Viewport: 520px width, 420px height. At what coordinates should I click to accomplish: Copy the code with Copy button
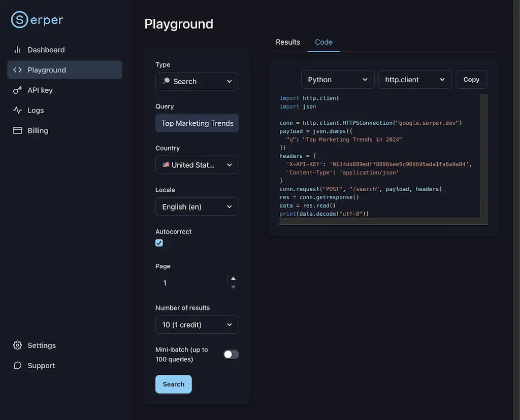tap(471, 80)
